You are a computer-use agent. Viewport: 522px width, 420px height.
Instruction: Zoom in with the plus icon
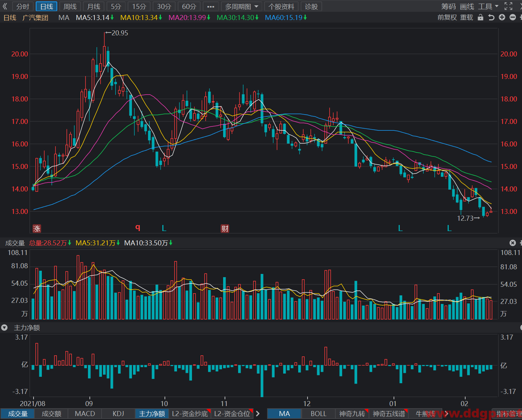[502, 17]
